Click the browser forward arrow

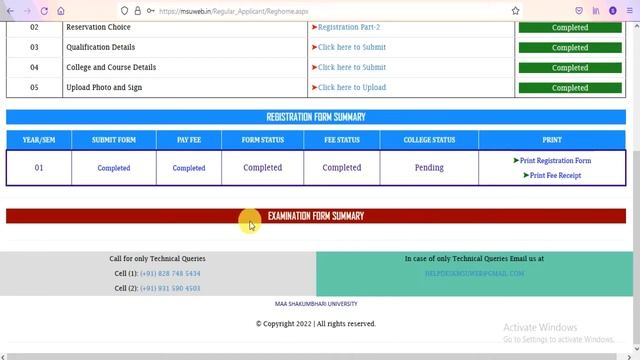click(x=27, y=11)
